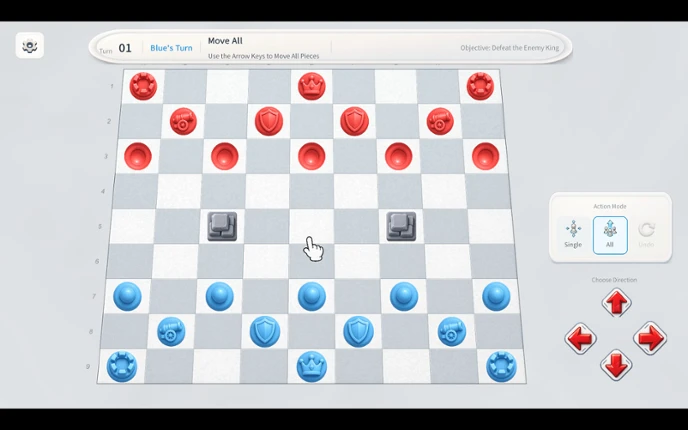Select the blue cannon piece on row 8 left
The image size is (688, 430).
tap(171, 332)
